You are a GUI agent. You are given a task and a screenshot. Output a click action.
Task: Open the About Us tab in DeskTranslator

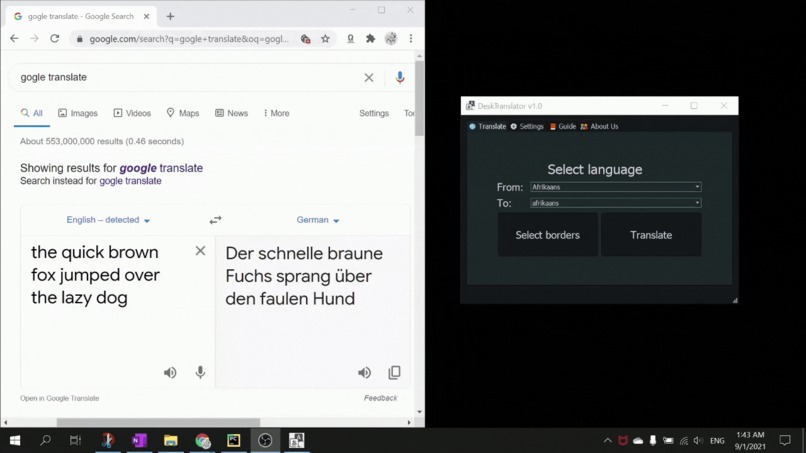[599, 126]
